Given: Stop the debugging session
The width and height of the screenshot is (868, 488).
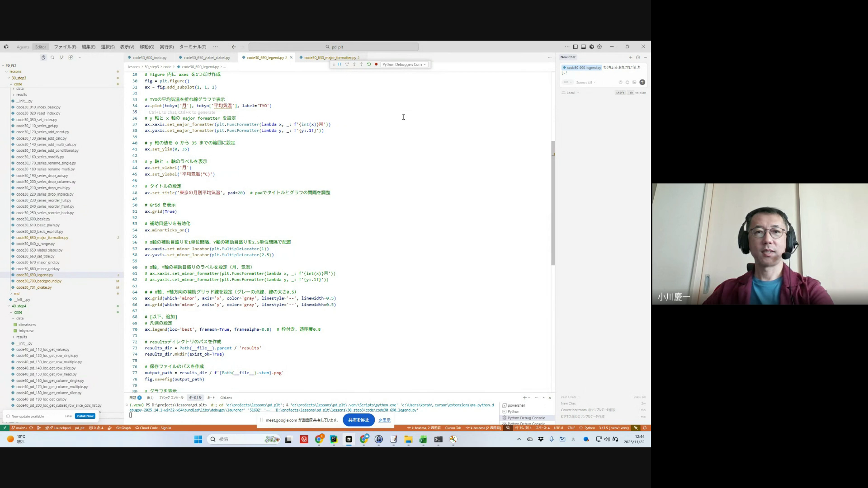Looking at the screenshot, I should point(376,65).
